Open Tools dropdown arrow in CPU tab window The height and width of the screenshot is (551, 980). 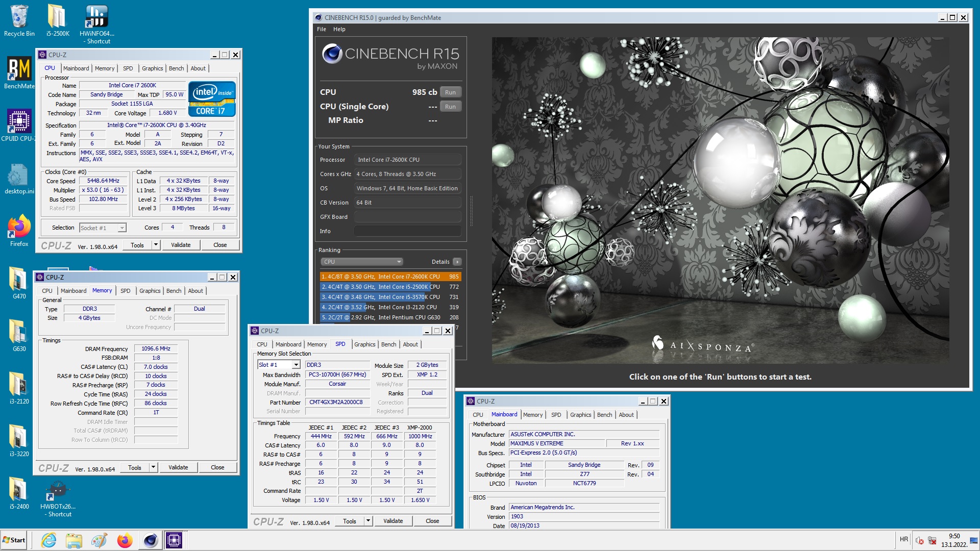156,245
